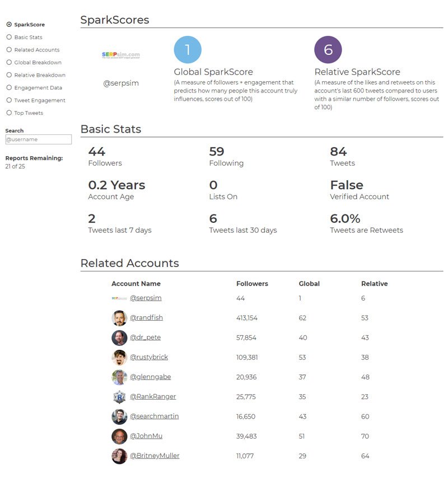The image size is (448, 478).
Task: Open the @serpsim account link
Action: point(146,298)
